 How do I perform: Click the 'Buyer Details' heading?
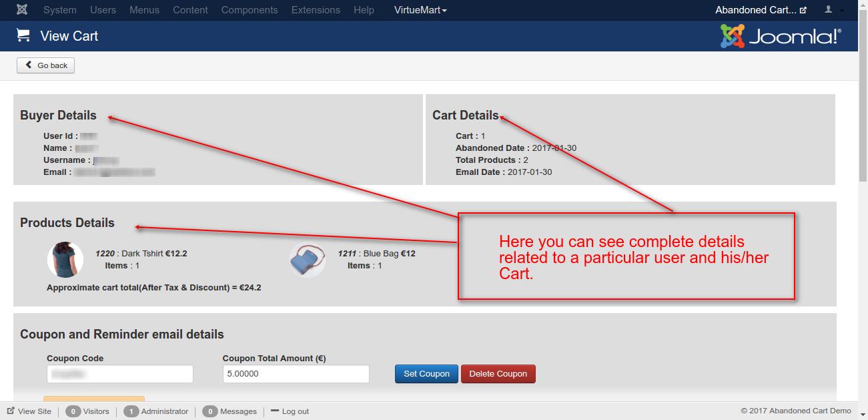58,116
